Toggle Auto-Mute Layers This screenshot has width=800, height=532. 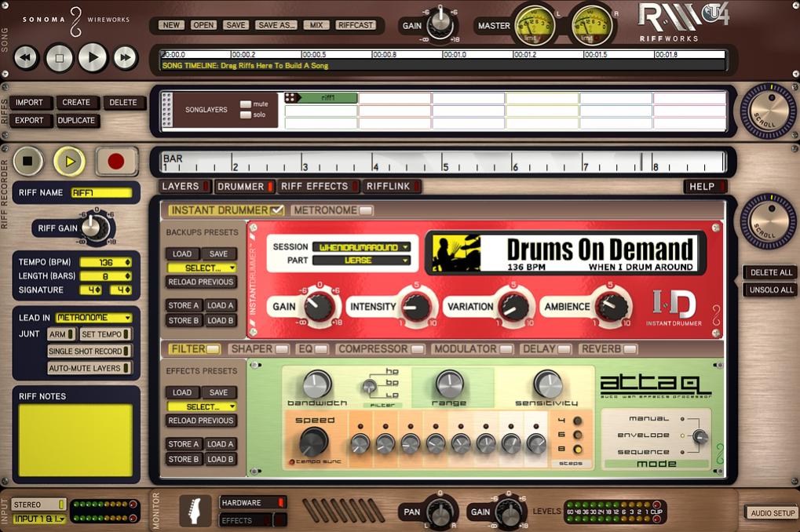tap(89, 368)
